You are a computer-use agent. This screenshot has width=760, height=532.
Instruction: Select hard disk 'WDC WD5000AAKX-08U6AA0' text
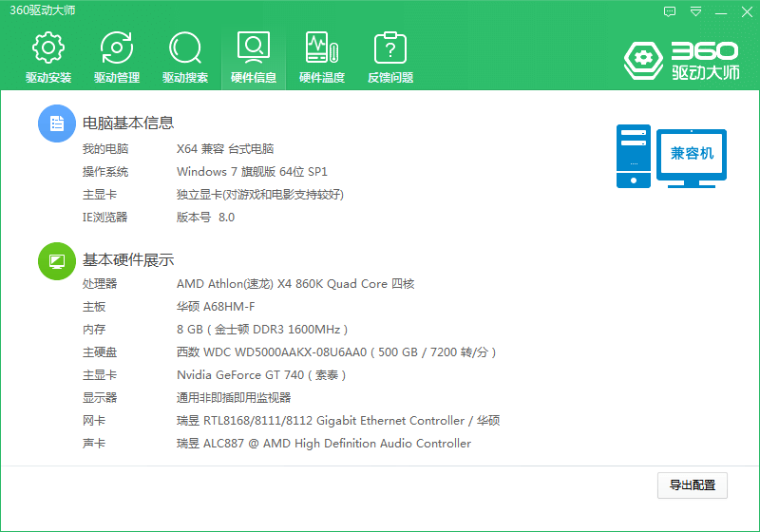tap(285, 352)
